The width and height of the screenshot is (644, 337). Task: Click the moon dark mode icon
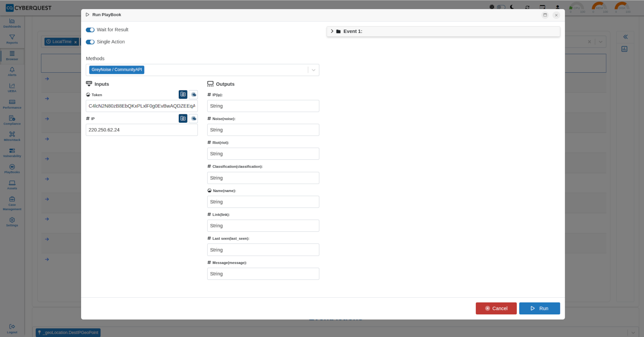pos(512,7)
